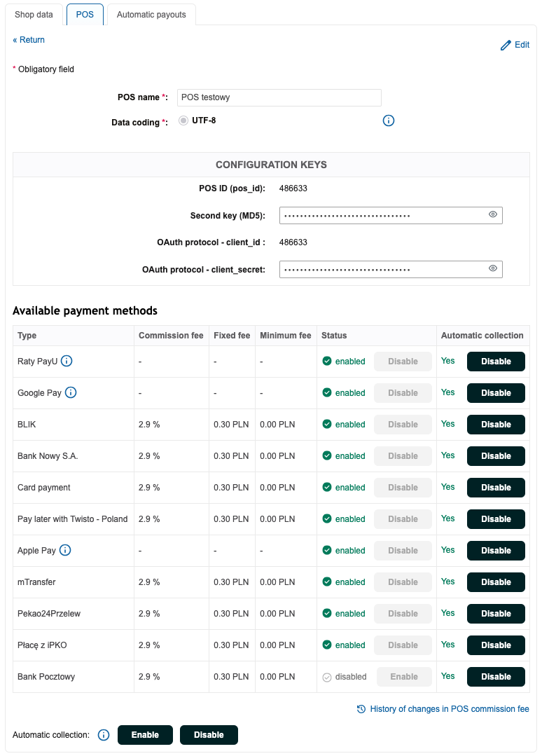The width and height of the screenshot is (542, 756).
Task: Go back using the Return link
Action: (x=29, y=40)
